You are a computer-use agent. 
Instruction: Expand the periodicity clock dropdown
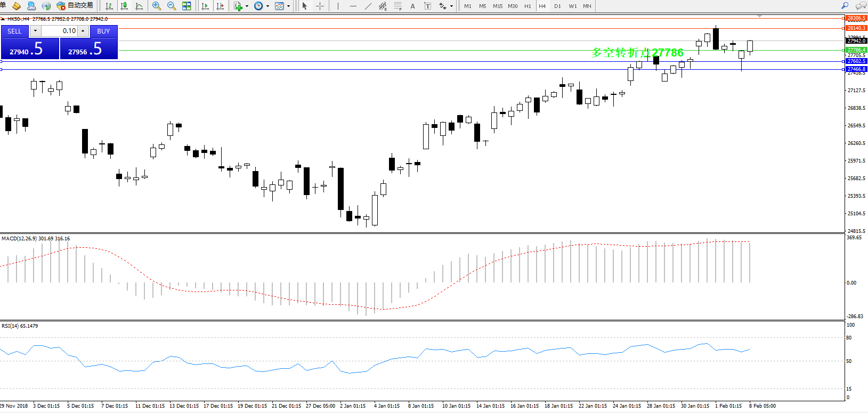click(267, 6)
